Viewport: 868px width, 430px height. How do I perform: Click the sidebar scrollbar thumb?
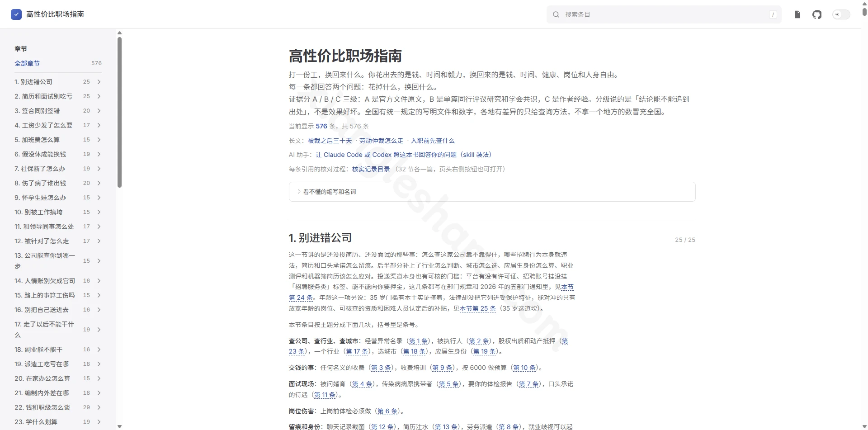click(x=119, y=112)
